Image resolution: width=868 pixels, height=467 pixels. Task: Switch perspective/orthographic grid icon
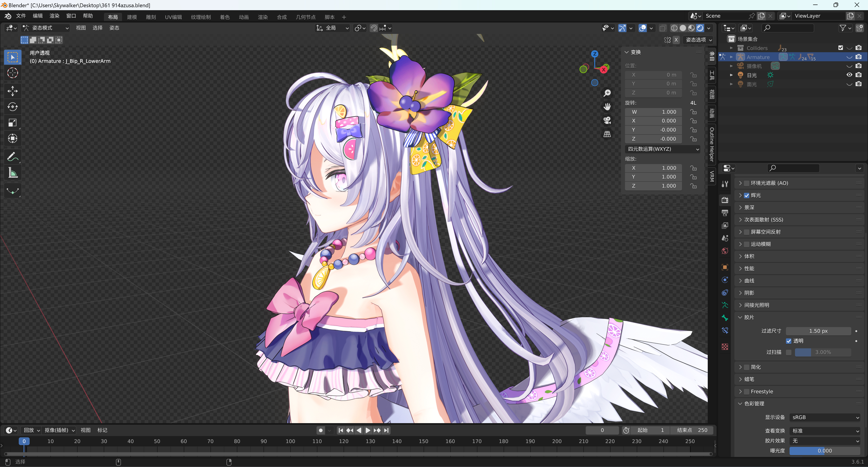[x=607, y=134]
